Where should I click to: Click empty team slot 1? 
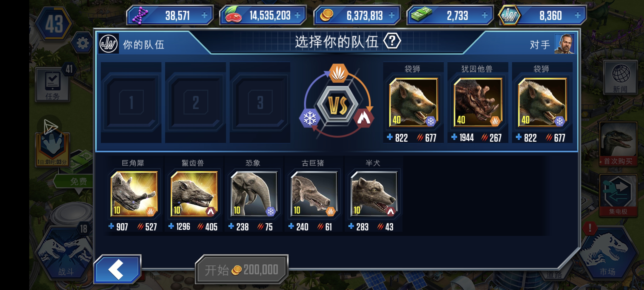pyautogui.click(x=131, y=102)
